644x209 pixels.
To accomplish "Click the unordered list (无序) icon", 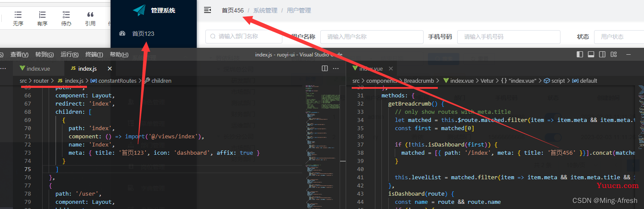I will click(18, 16).
